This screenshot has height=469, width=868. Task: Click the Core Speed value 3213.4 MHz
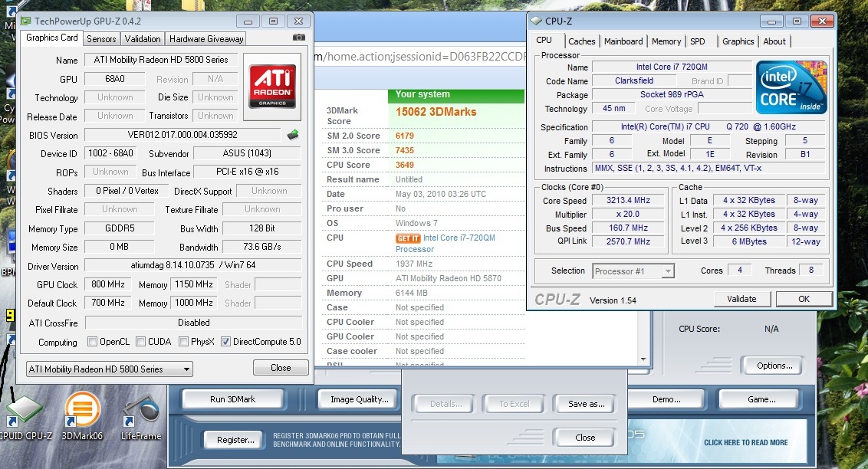(628, 200)
